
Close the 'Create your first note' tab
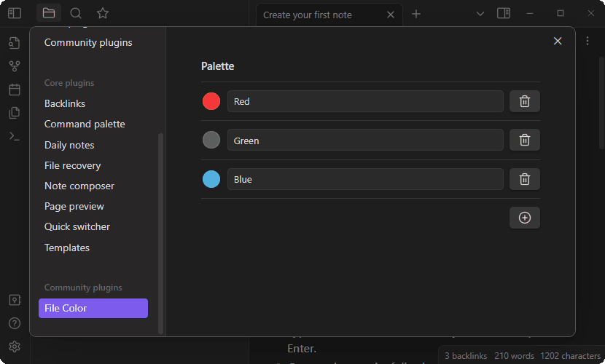tap(391, 15)
